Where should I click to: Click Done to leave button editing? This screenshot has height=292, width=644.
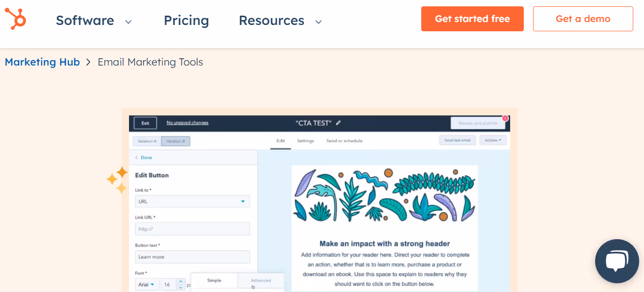click(x=146, y=157)
